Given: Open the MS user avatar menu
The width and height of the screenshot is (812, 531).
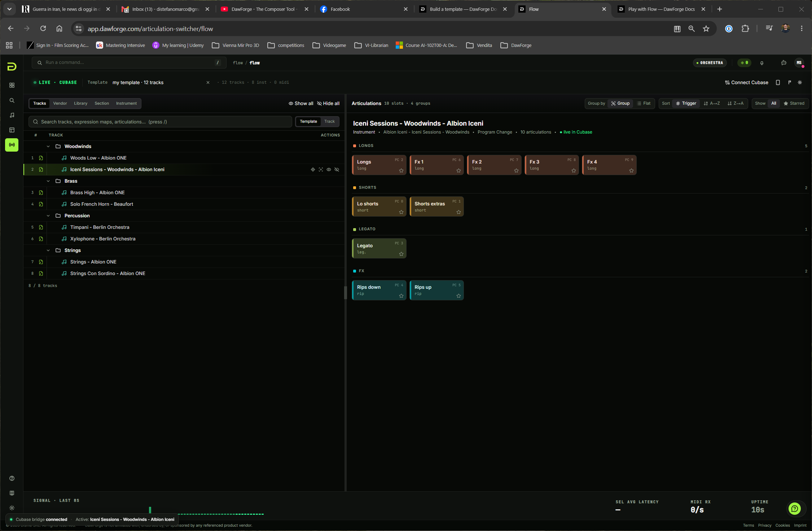Looking at the screenshot, I should pyautogui.click(x=799, y=63).
